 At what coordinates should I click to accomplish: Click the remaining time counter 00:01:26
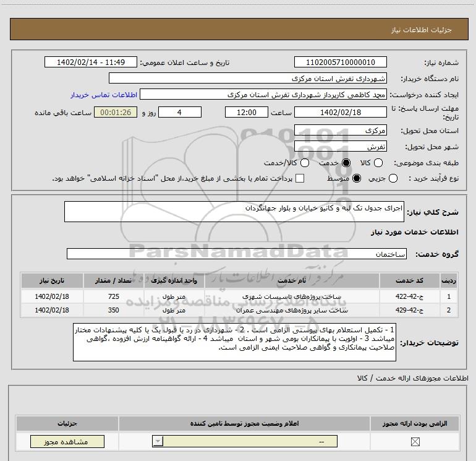(116, 112)
